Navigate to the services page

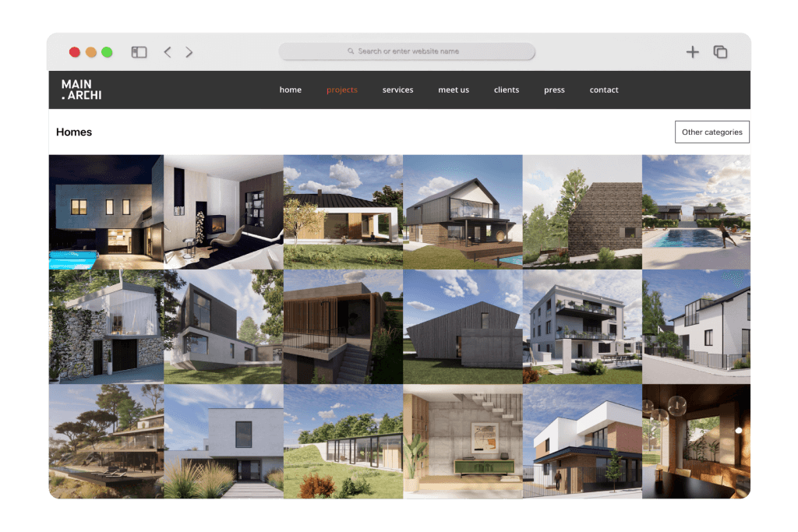[x=397, y=90]
